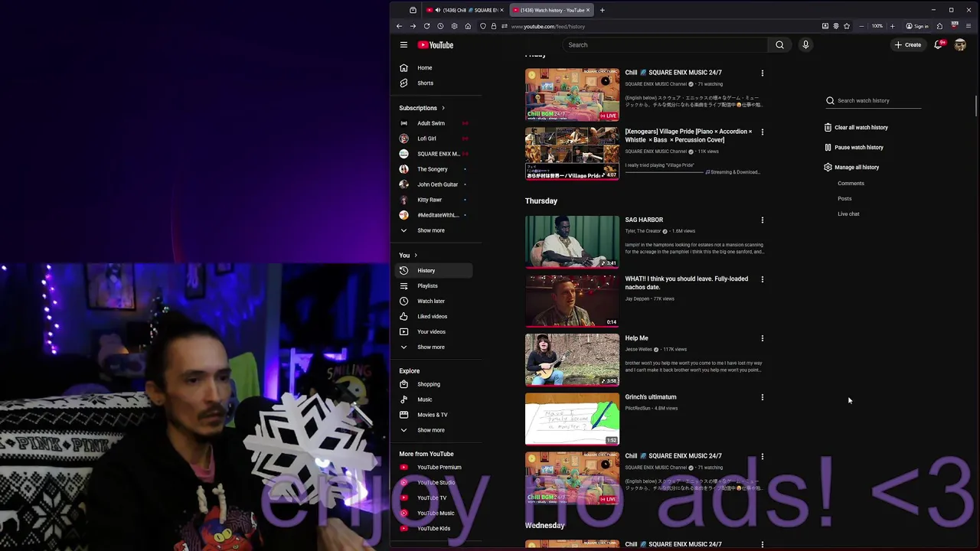Open the browser application menu
This screenshot has width=980, height=551.
pyautogui.click(x=969, y=26)
